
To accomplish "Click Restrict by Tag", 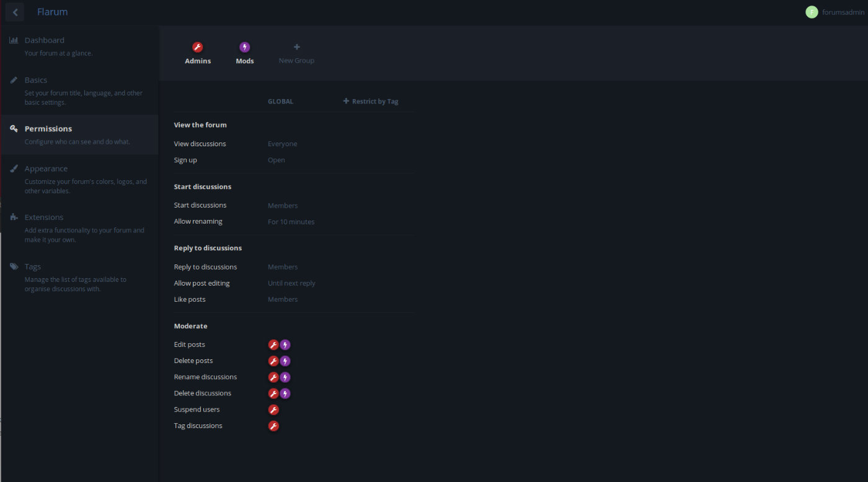I will click(x=371, y=101).
